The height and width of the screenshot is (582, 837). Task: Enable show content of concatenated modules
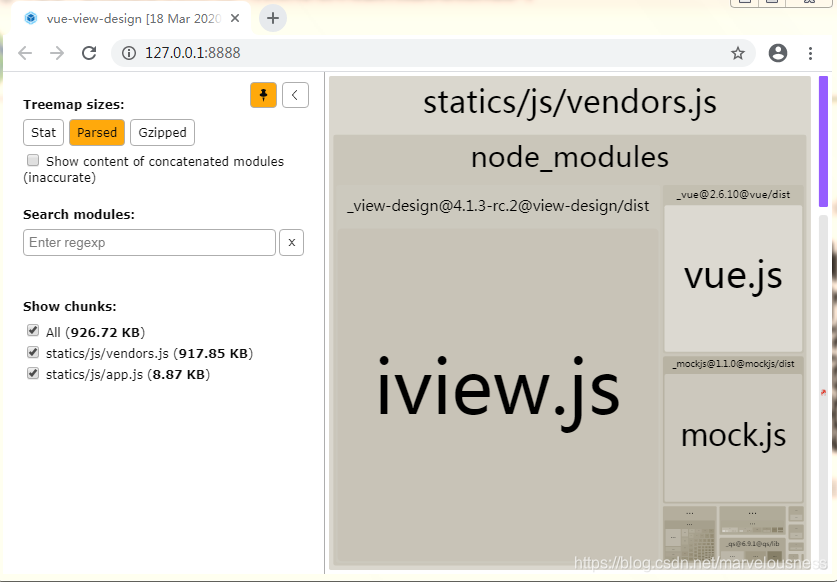pos(33,160)
